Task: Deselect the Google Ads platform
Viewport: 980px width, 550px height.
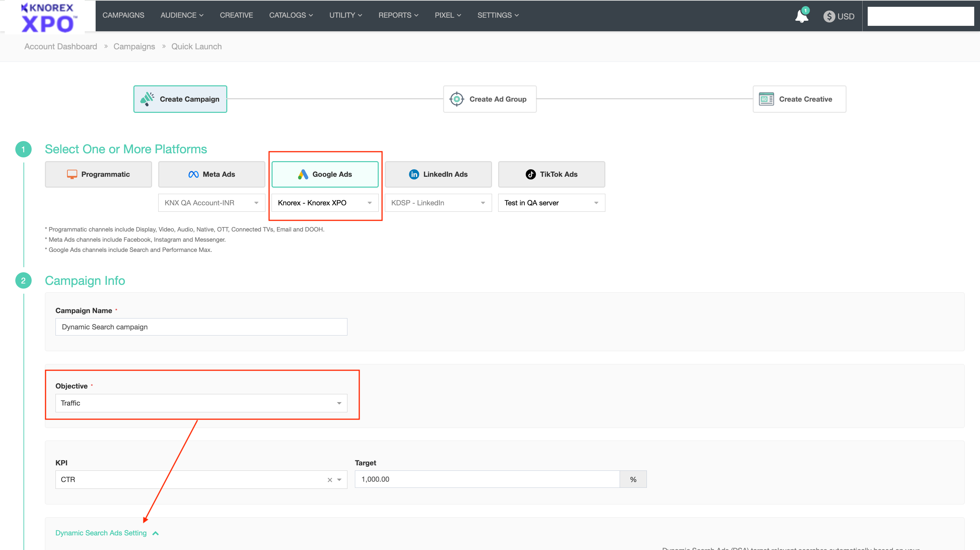Action: pyautogui.click(x=325, y=174)
